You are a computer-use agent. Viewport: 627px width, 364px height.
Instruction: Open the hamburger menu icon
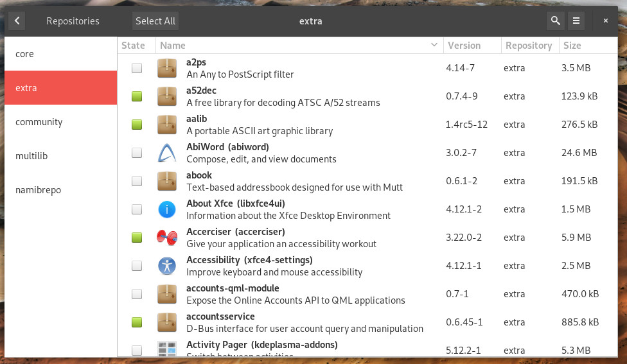click(576, 21)
